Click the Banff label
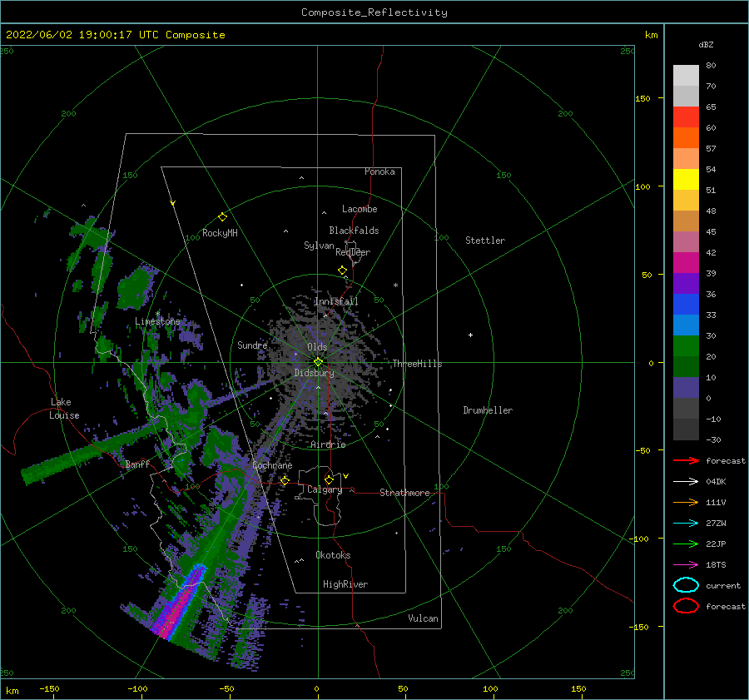Screen dimensions: 749x700 click(137, 464)
